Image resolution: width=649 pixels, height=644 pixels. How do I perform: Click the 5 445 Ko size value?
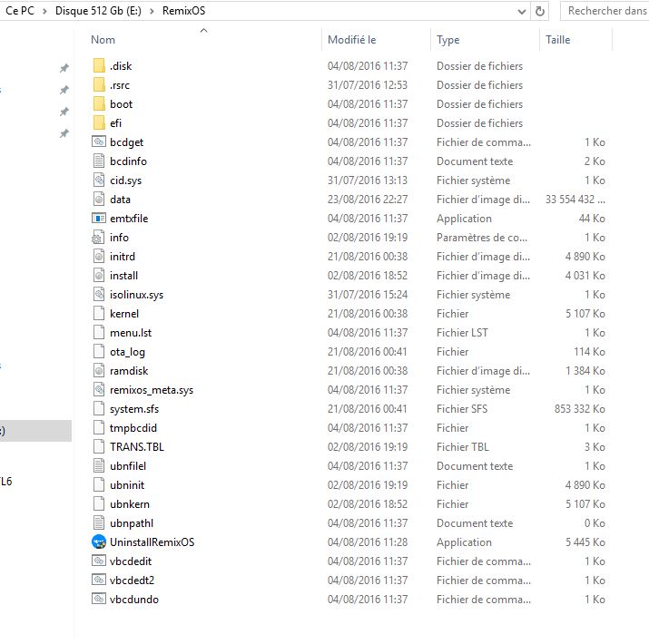coord(585,542)
